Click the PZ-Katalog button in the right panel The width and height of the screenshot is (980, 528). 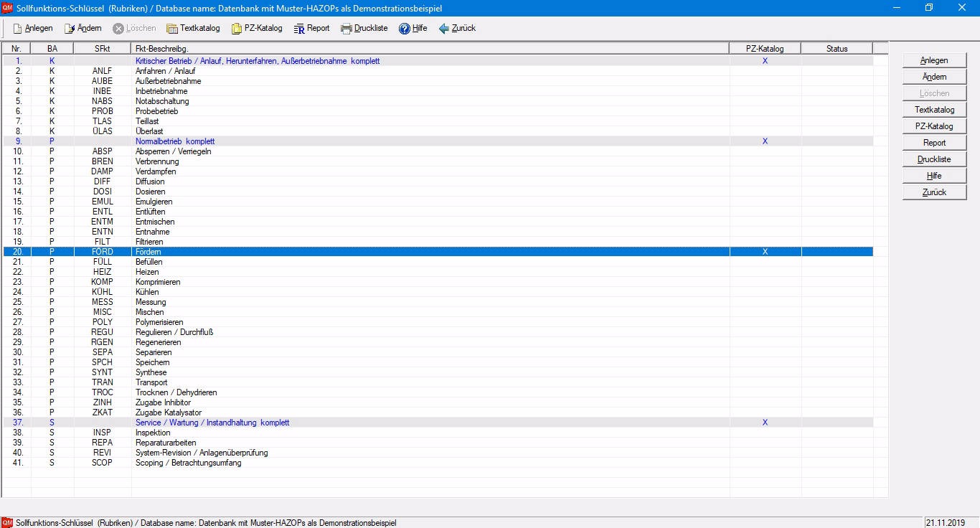(934, 126)
